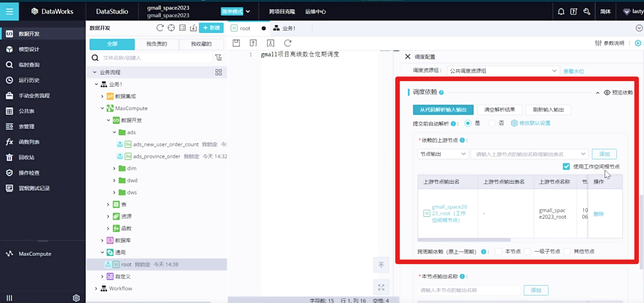Open 运维中心 menu item
644x303 pixels.
[316, 11]
